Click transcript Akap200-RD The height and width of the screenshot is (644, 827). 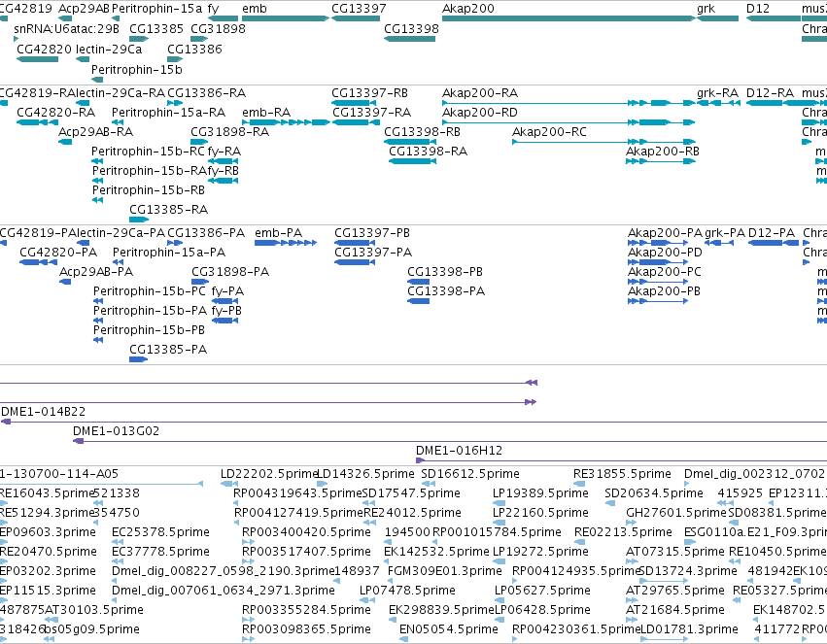click(480, 113)
